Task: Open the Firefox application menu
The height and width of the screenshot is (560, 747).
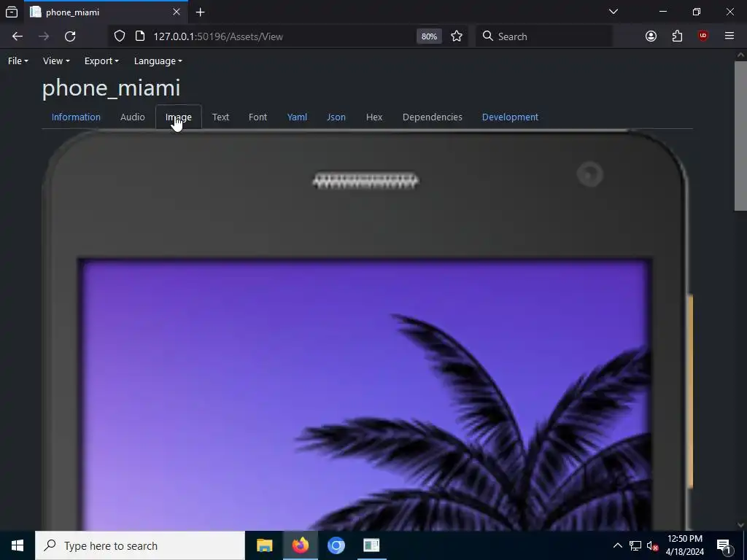Action: pyautogui.click(x=729, y=36)
